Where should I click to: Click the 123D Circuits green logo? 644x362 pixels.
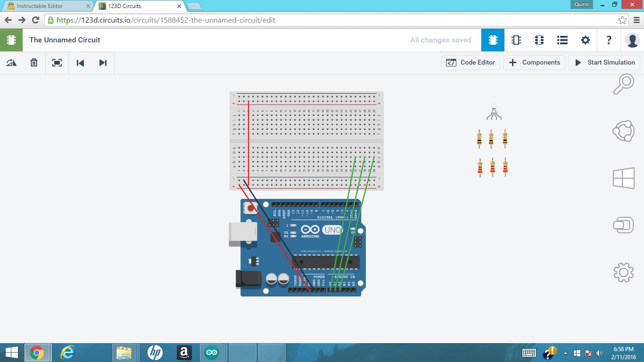(x=11, y=40)
